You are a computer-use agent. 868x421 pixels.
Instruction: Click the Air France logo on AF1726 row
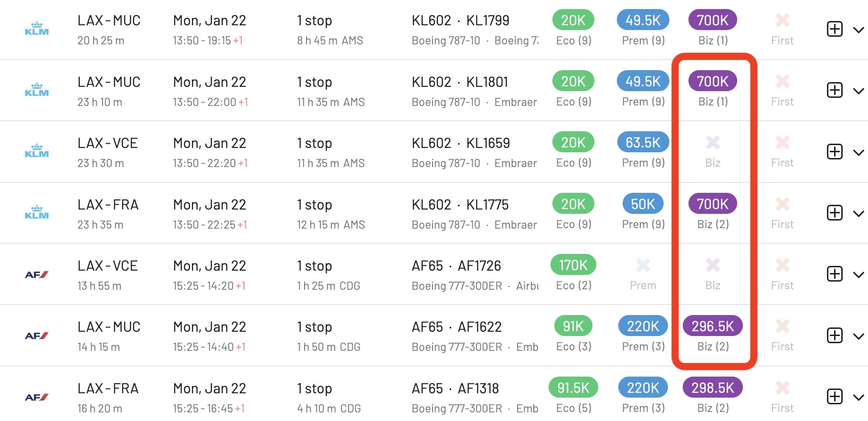coord(37,274)
